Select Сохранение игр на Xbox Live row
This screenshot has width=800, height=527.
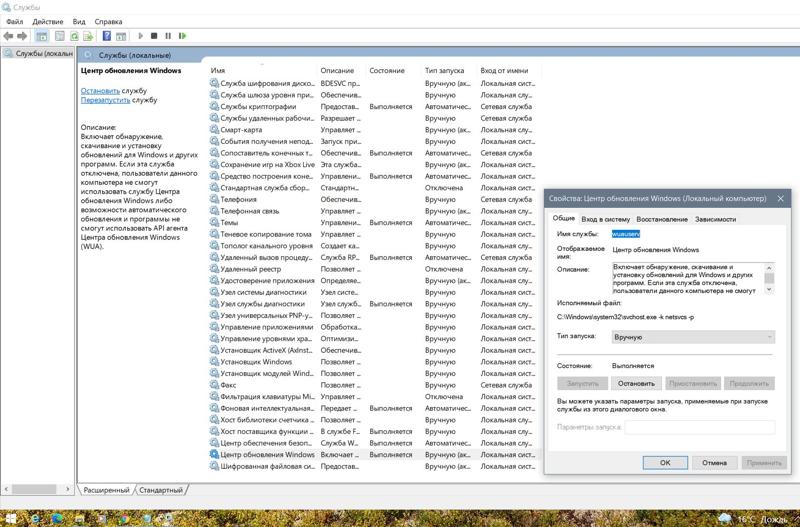pyautogui.click(x=373, y=164)
